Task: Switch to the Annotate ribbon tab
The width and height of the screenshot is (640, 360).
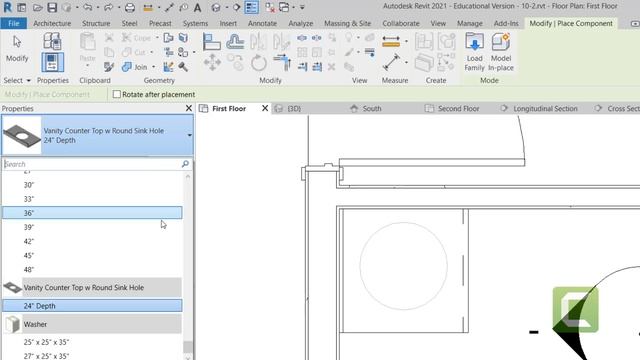Action: [x=262, y=24]
